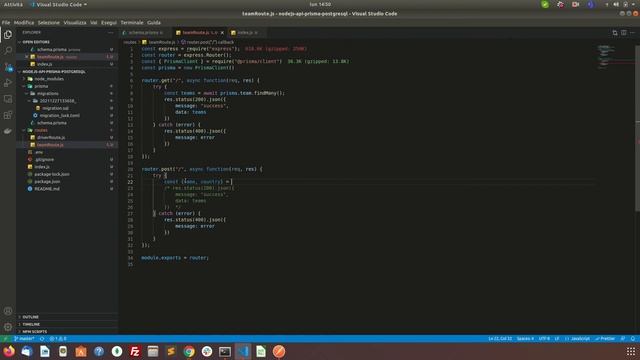Open the notifications bell icon
Viewport: 640px width, 360px height.
(x=633, y=339)
